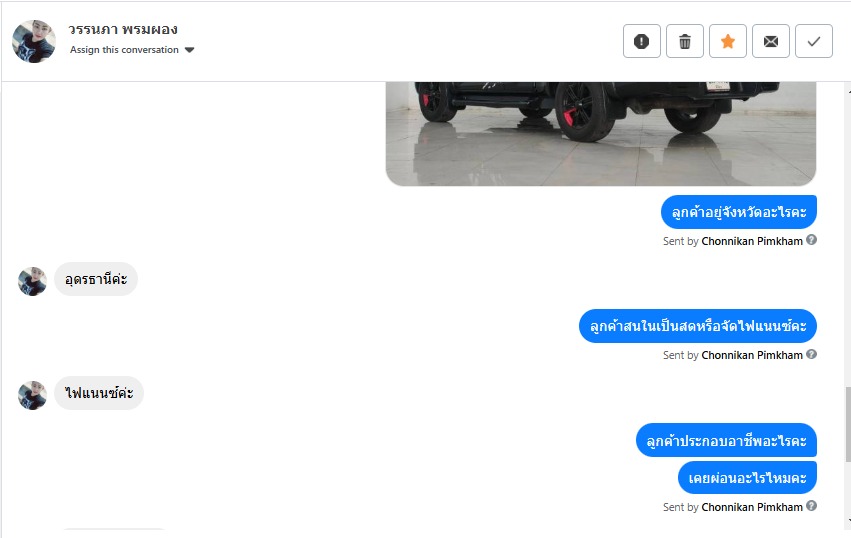The height and width of the screenshot is (538, 851).
Task: Delete conversation using trash can icon
Action: tap(685, 41)
